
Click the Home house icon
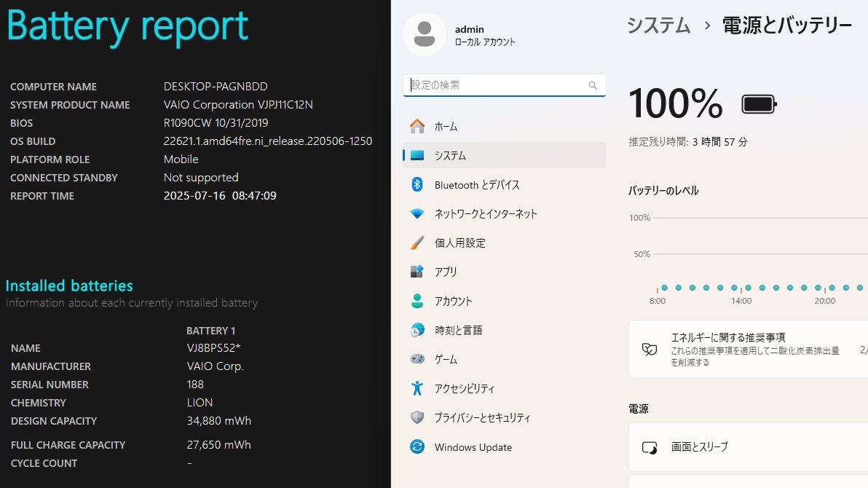point(417,126)
